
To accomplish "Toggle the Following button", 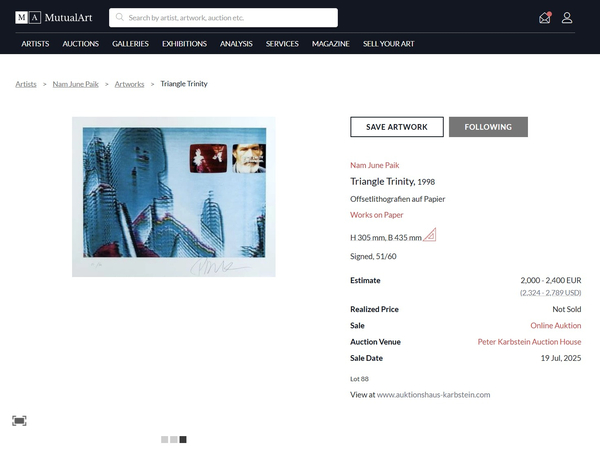I will pyautogui.click(x=488, y=127).
